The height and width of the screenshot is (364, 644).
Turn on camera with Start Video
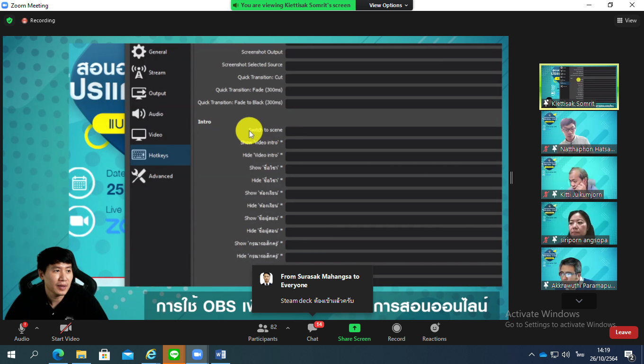coord(65,332)
